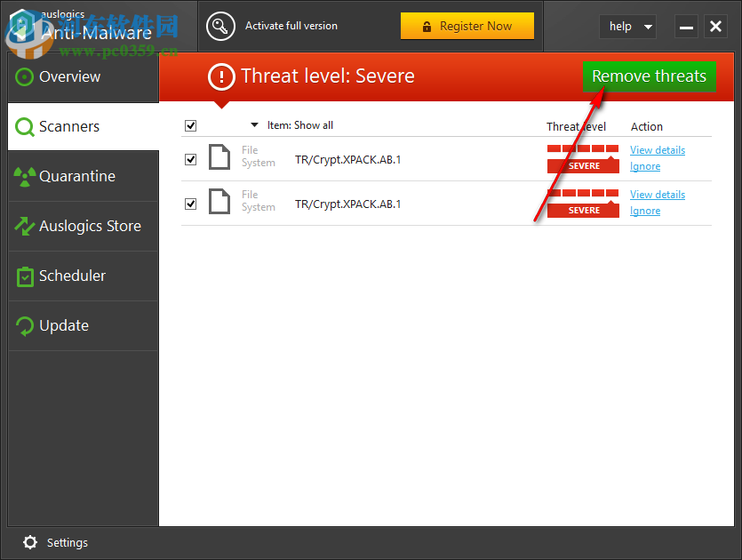Open the help dropdown
Screen dimensions: 742x560
coord(627,27)
